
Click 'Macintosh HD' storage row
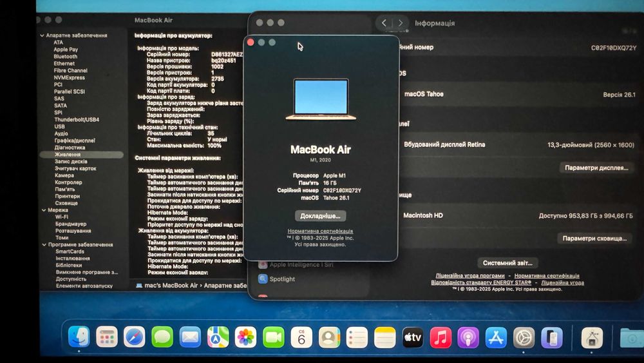click(x=518, y=215)
